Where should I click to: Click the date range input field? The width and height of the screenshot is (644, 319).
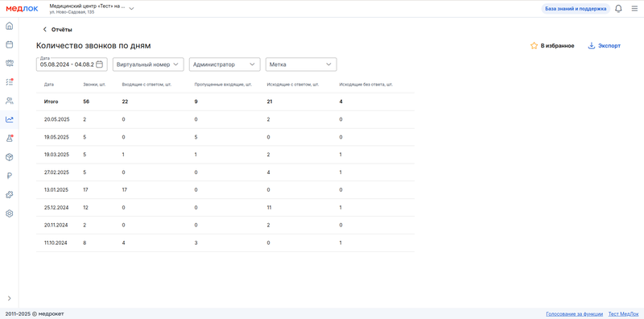pos(72,64)
